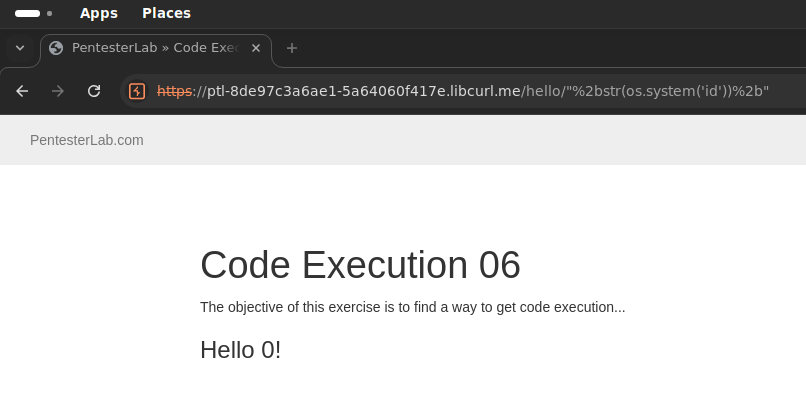Focus the address bar on libcurl.me hostname

pyautogui.click(x=364, y=91)
